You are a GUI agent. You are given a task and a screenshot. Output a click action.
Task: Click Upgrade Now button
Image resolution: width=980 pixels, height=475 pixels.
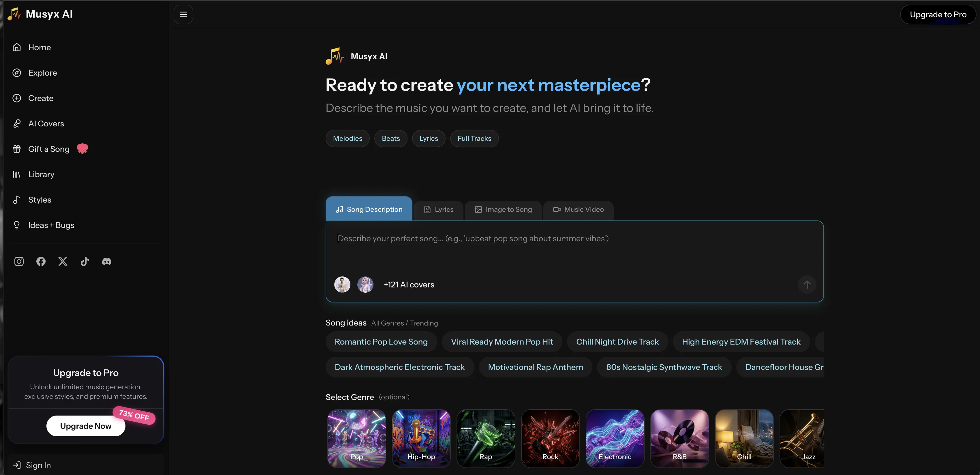(x=86, y=426)
